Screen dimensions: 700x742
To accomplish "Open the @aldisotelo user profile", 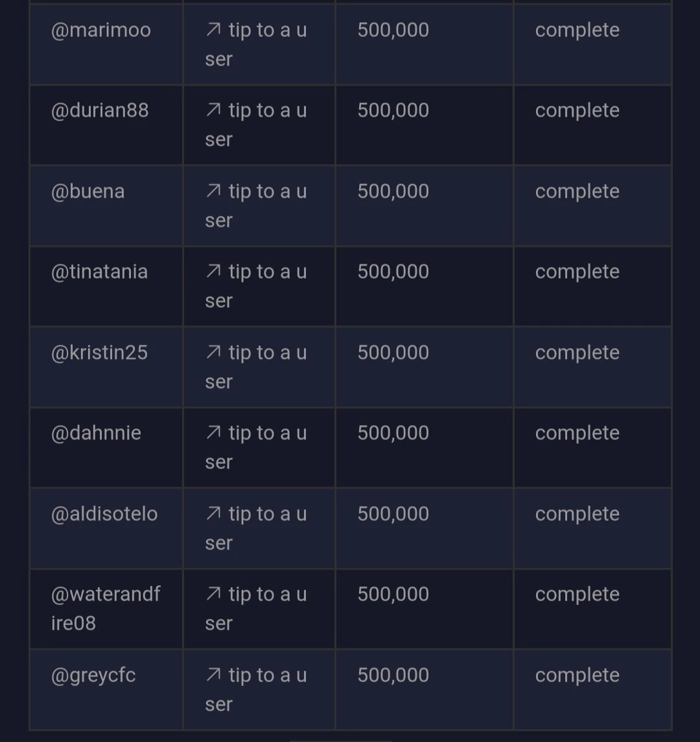I will pyautogui.click(x=104, y=514).
